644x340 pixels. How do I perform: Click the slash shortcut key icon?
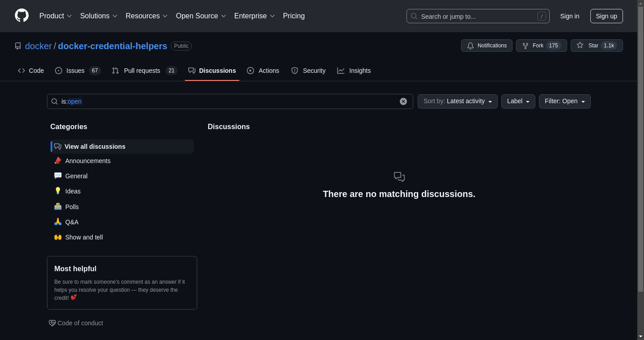click(x=542, y=16)
